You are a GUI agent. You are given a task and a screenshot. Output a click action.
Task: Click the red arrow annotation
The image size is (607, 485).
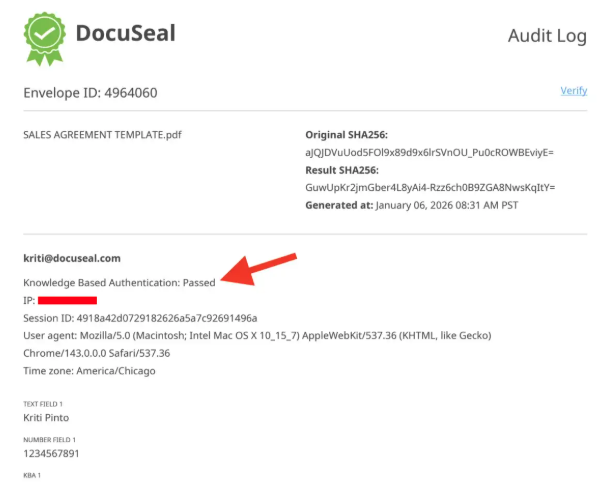tap(259, 269)
